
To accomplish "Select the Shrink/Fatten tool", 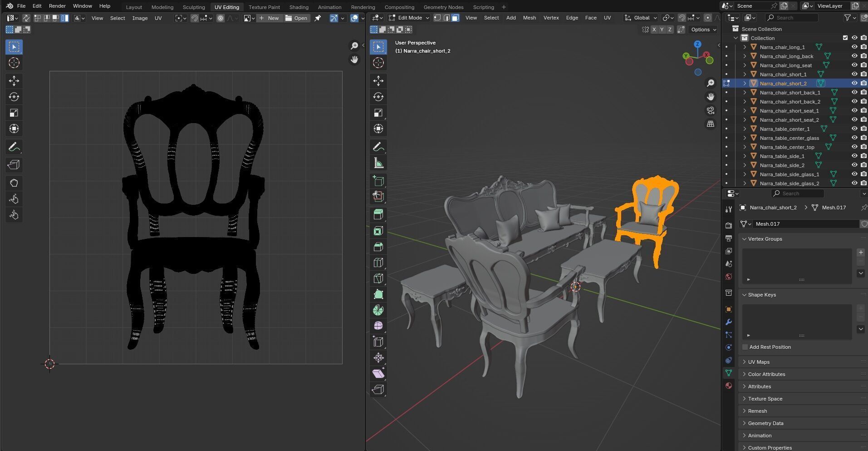I will 378,358.
